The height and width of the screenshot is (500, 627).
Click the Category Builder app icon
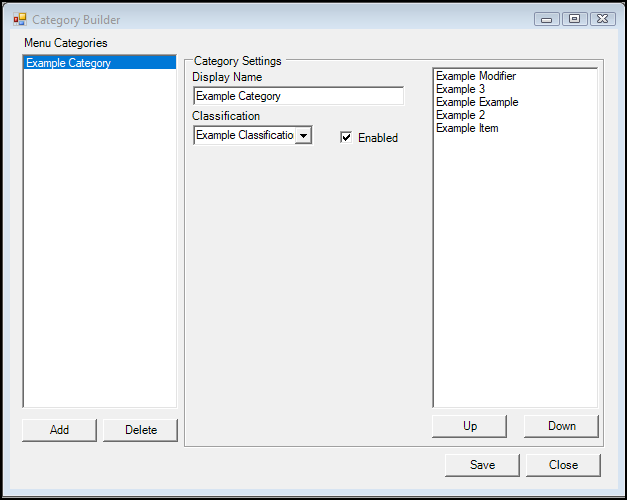pyautogui.click(x=20, y=19)
